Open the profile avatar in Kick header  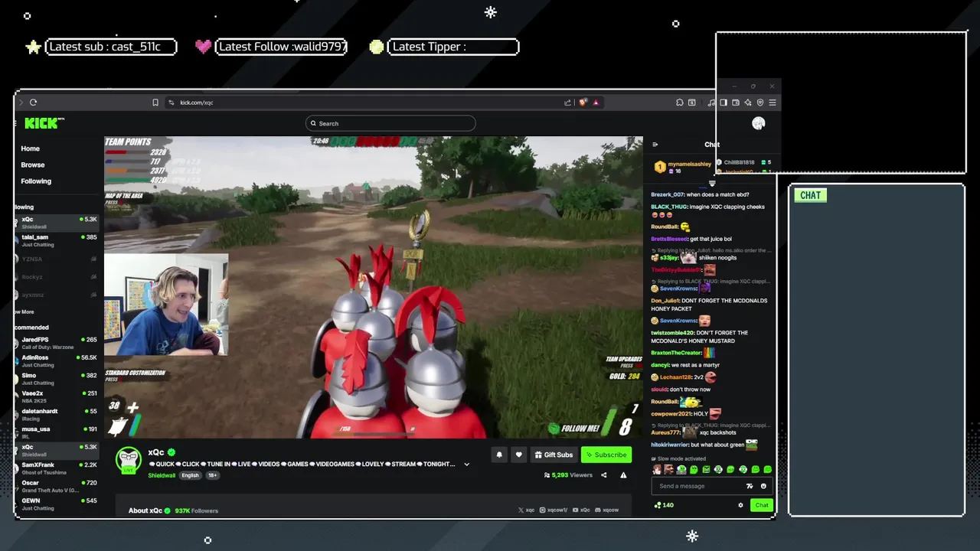coord(758,123)
